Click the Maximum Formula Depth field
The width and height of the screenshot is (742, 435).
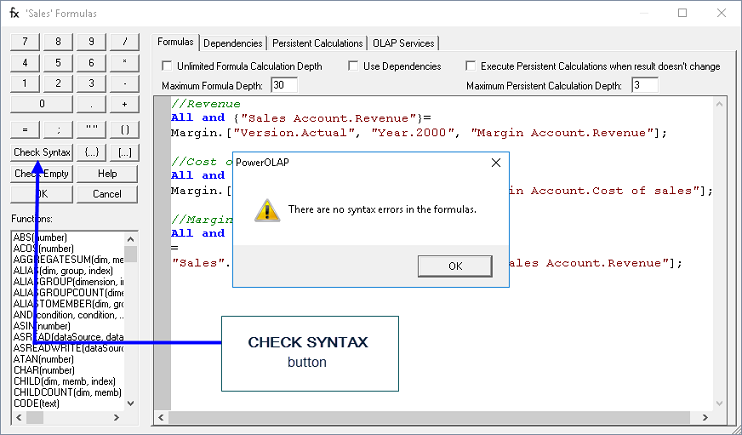pos(283,85)
